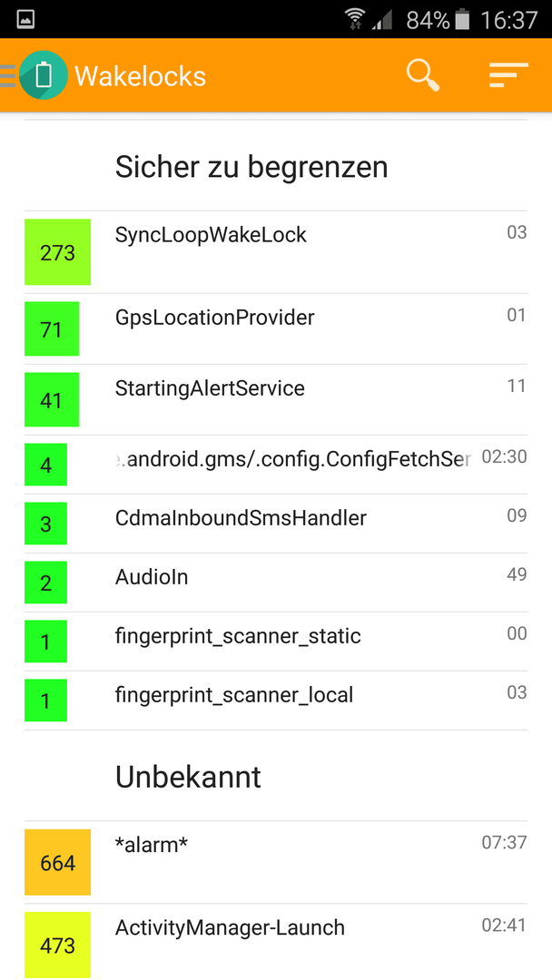Tap the sort filter icon
Image resolution: width=552 pixels, height=980 pixels.
508,75
